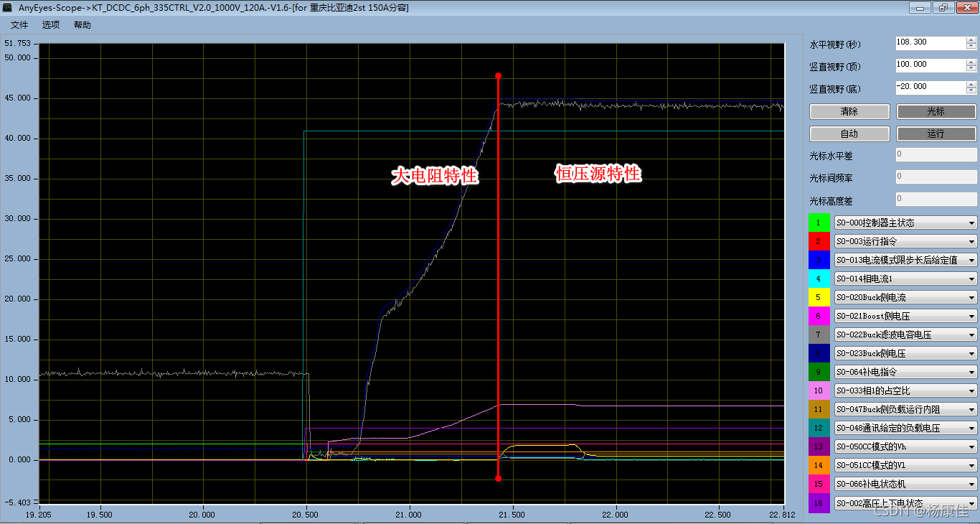Toggle the 运行 button
980x524 pixels.
936,134
